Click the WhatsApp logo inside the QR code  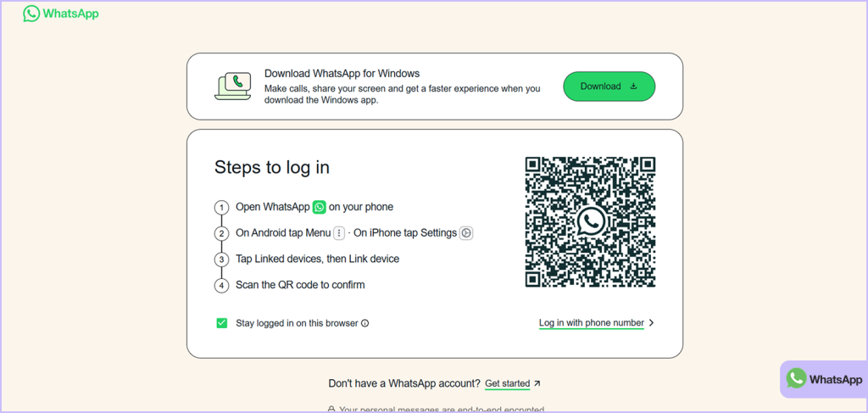(x=590, y=222)
